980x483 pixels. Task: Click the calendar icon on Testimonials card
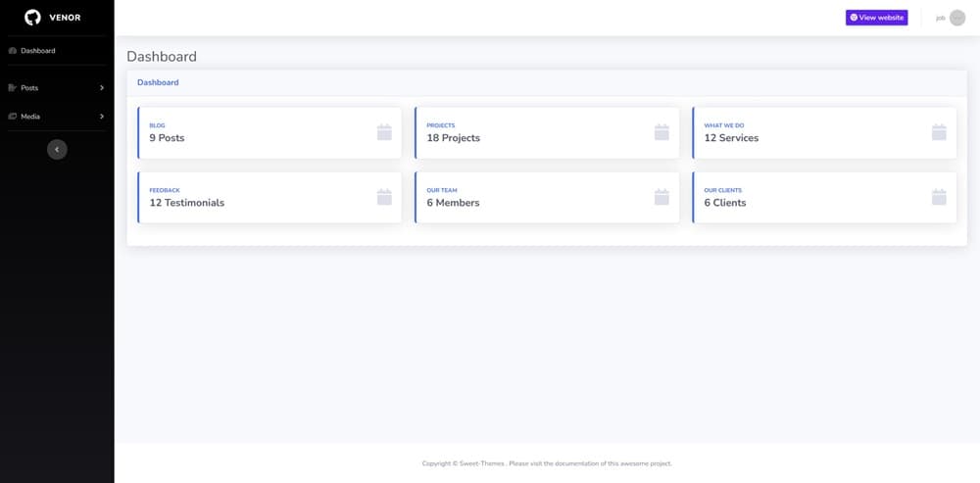click(x=384, y=197)
